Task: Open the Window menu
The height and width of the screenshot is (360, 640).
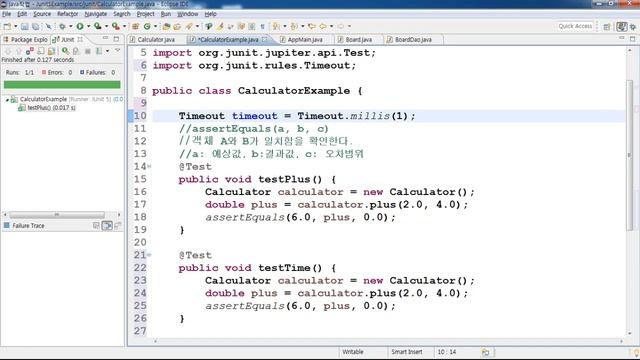Action: [x=187, y=14]
